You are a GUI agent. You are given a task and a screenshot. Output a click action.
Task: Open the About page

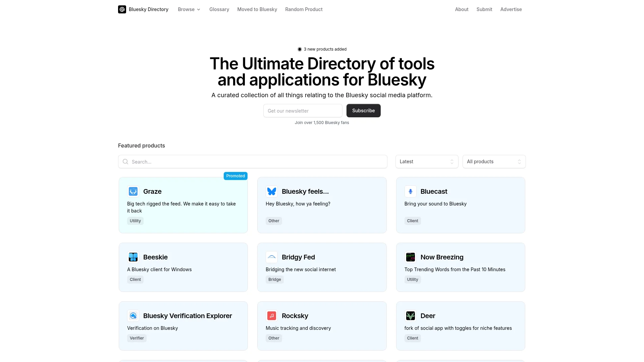click(462, 9)
